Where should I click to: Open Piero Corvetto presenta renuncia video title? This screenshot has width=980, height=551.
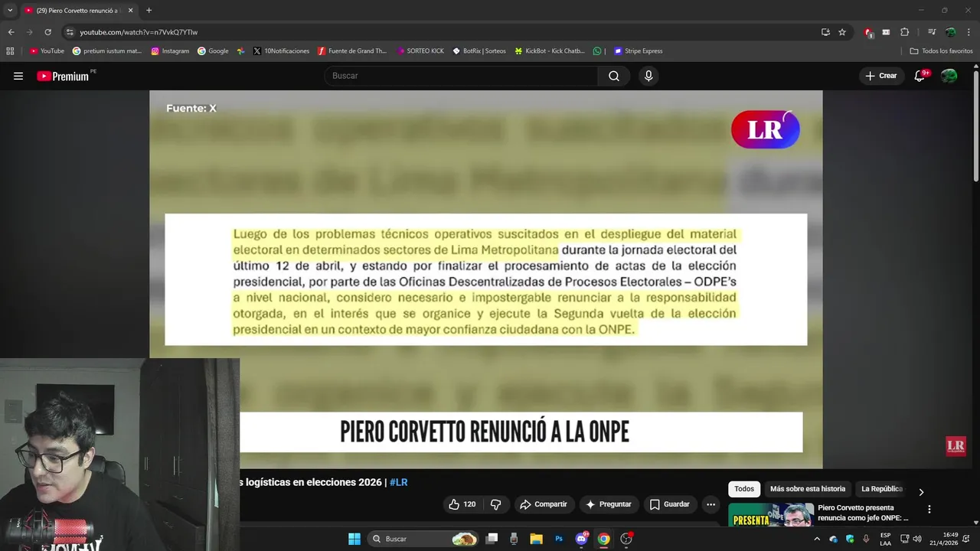(x=864, y=513)
